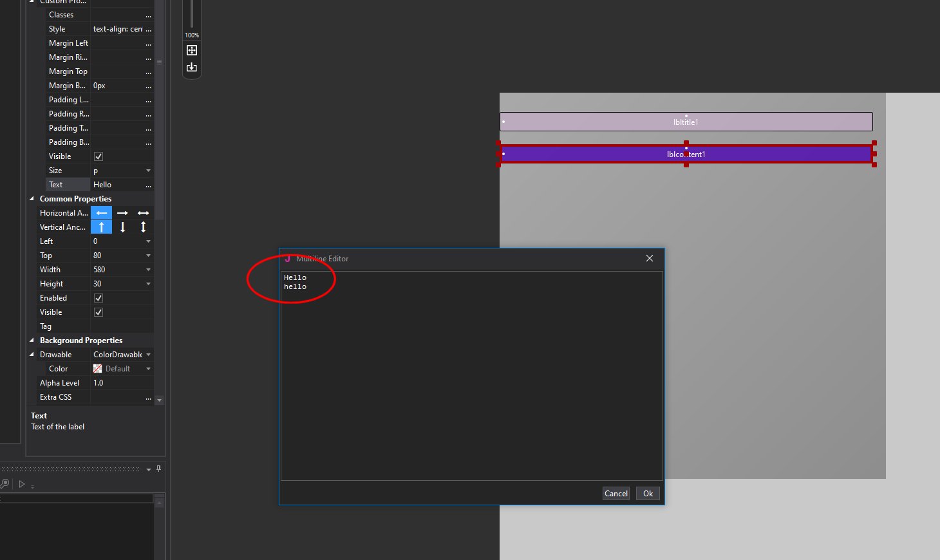This screenshot has height=560, width=940.
Task: Select the stretch vertical anchoring icon
Action: [x=143, y=227]
